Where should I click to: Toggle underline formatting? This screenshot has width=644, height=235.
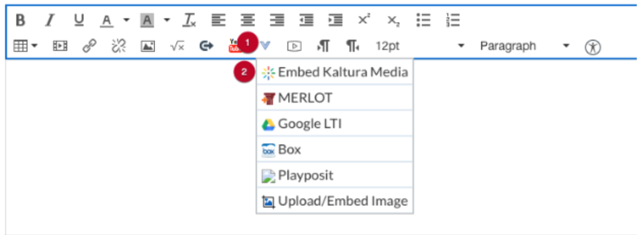pyautogui.click(x=78, y=20)
